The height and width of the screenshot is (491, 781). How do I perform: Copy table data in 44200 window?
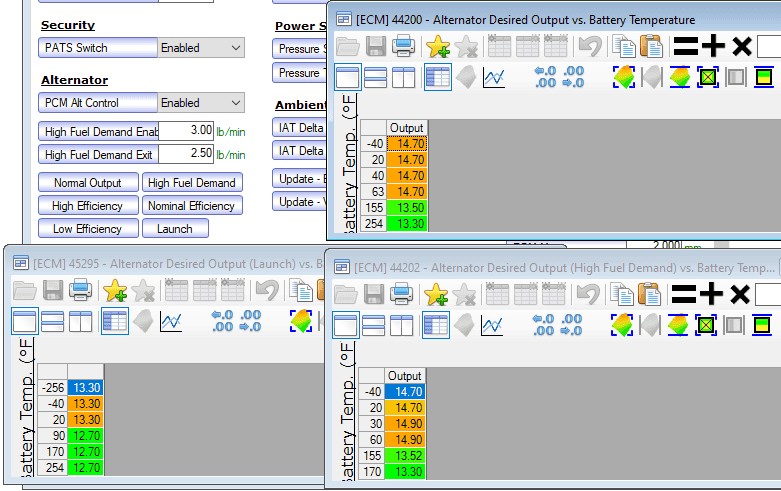pos(624,46)
